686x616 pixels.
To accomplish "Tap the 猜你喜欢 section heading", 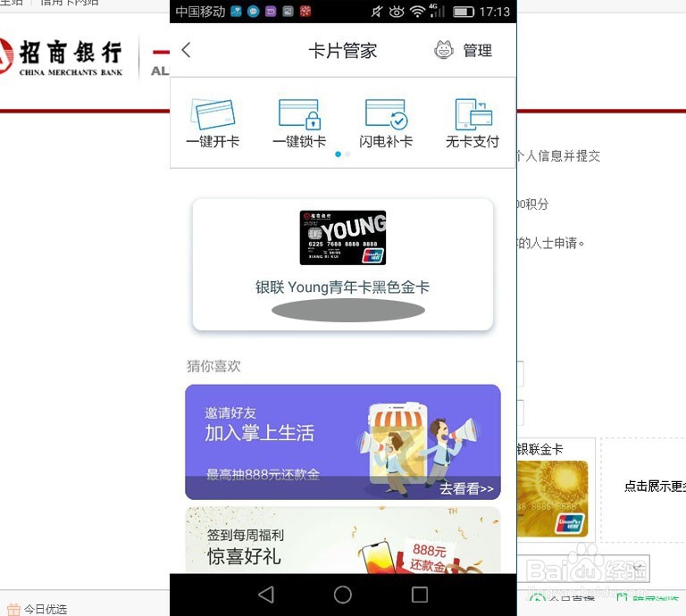I will (213, 366).
